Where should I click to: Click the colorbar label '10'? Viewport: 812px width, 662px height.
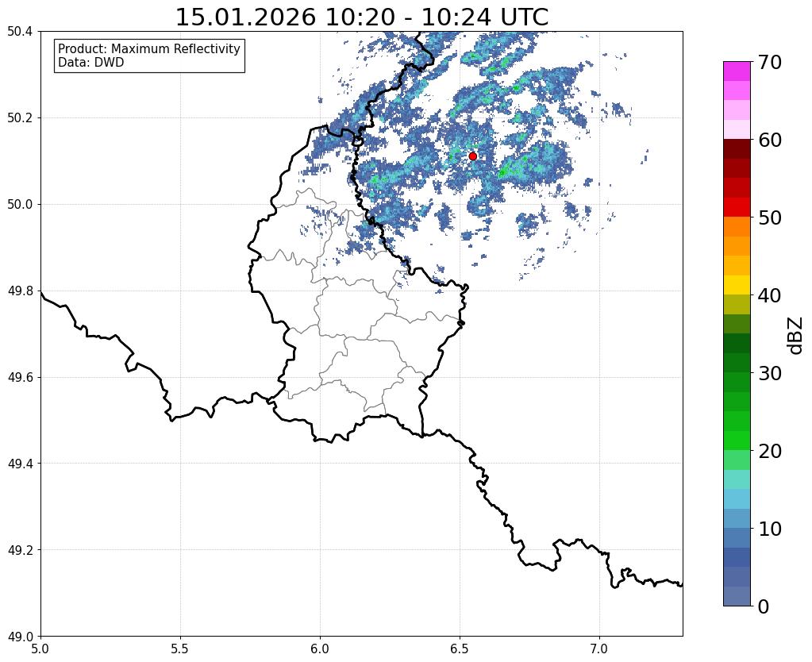click(x=770, y=529)
